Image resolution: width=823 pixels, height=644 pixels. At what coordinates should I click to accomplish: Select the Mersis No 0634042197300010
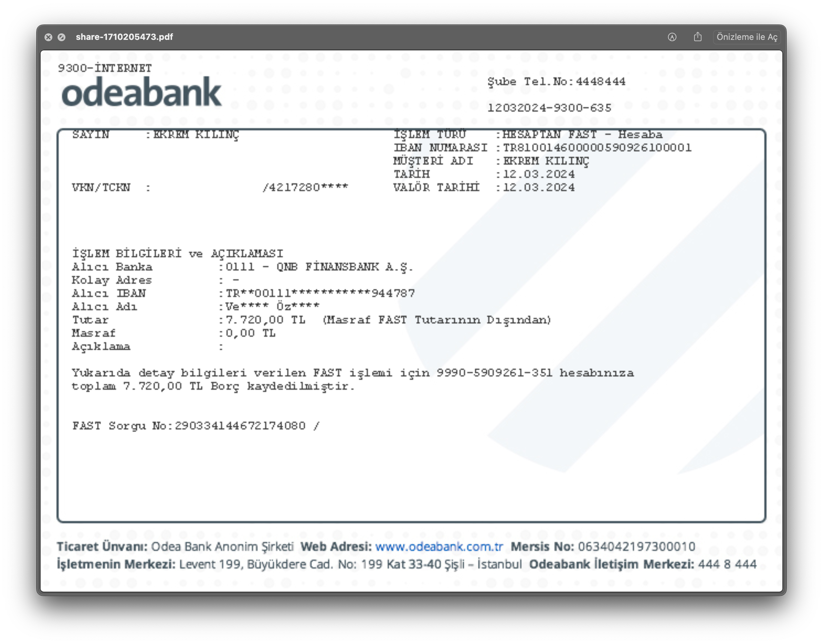636,546
